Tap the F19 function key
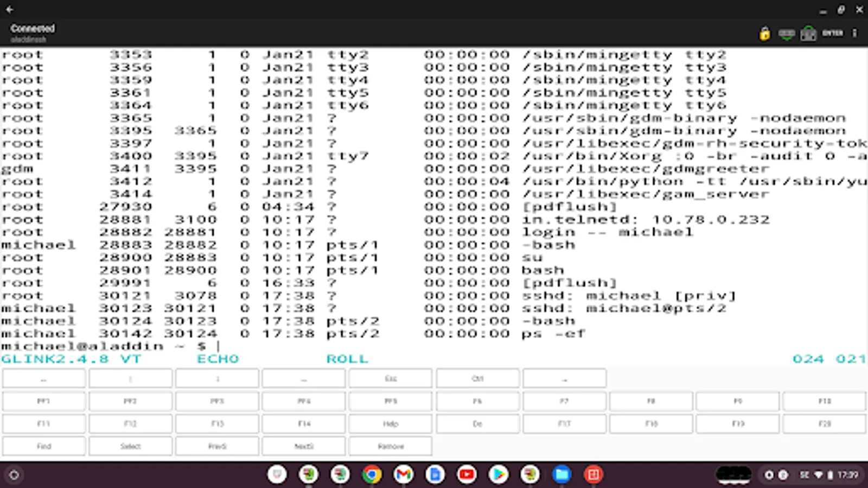This screenshot has height=488, width=868. (x=738, y=424)
